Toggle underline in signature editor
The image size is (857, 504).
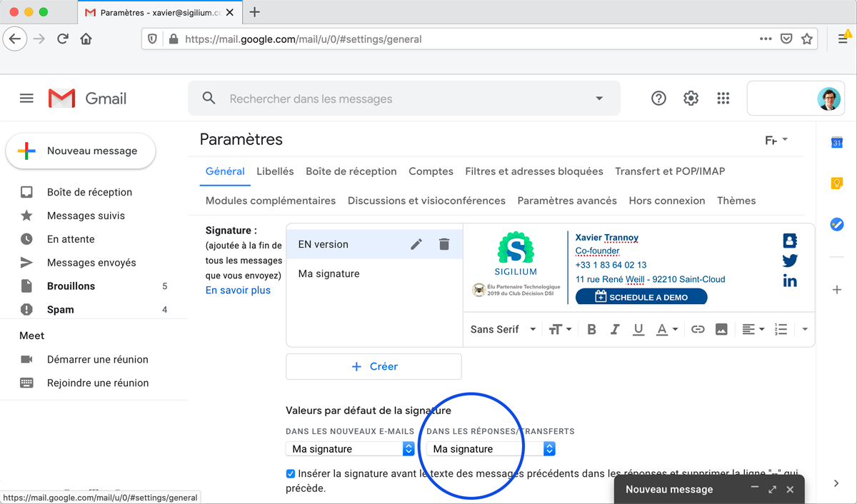click(x=638, y=329)
